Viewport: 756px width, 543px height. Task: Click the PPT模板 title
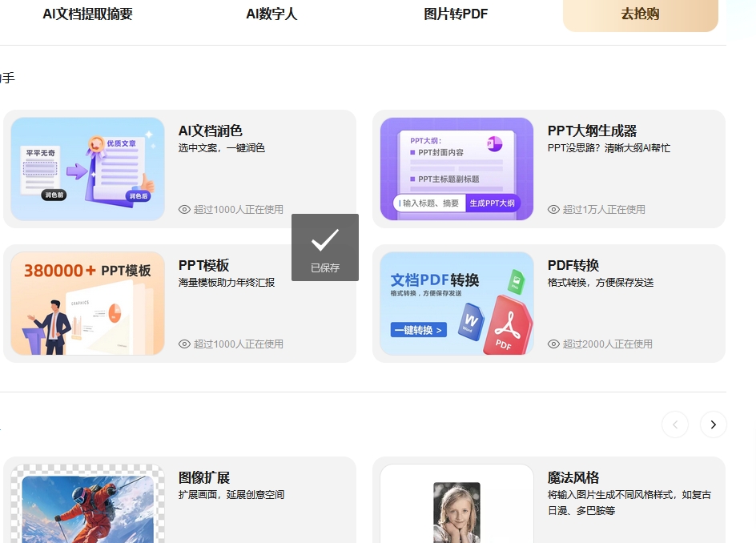coord(203,265)
